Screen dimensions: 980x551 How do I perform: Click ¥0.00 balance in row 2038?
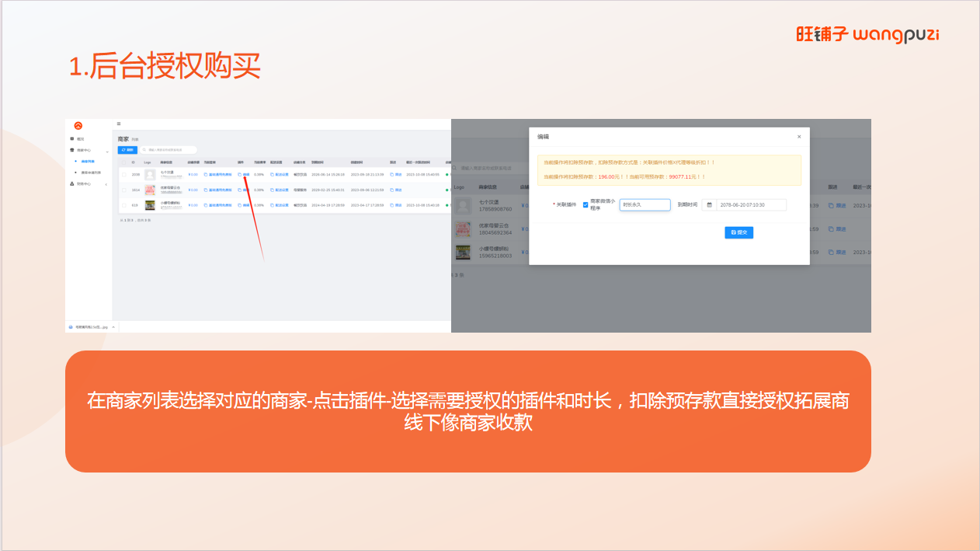click(193, 175)
